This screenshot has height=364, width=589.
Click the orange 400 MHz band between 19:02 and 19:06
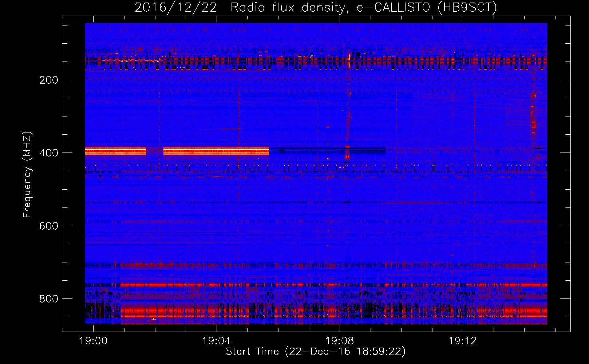tap(216, 151)
